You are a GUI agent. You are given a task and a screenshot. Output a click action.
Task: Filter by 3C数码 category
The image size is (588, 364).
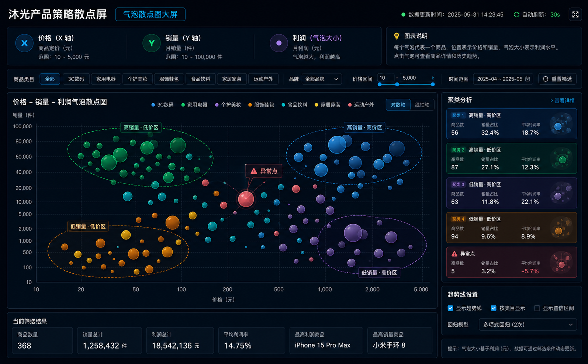pos(76,79)
